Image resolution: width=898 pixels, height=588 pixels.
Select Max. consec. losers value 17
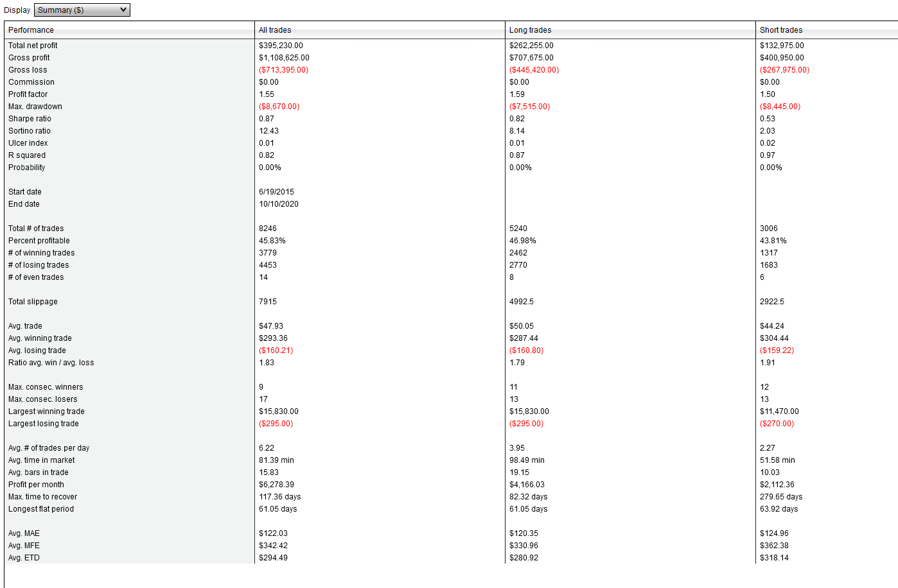pos(263,399)
